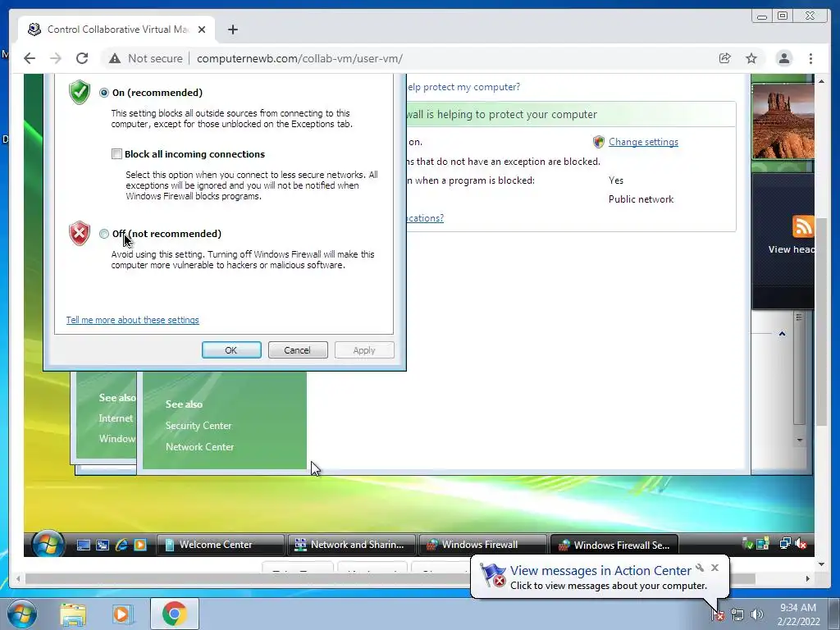Click Show Desktop quick launch icon in VM
Image resolution: width=840 pixels, height=630 pixels.
[x=84, y=545]
